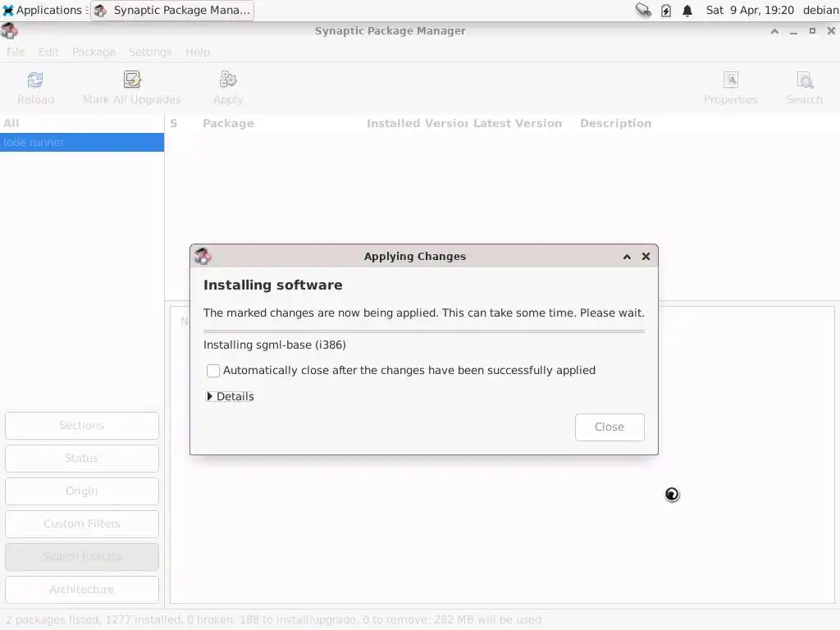Click the Custom Filters button
This screenshot has height=630, width=840.
click(x=82, y=523)
